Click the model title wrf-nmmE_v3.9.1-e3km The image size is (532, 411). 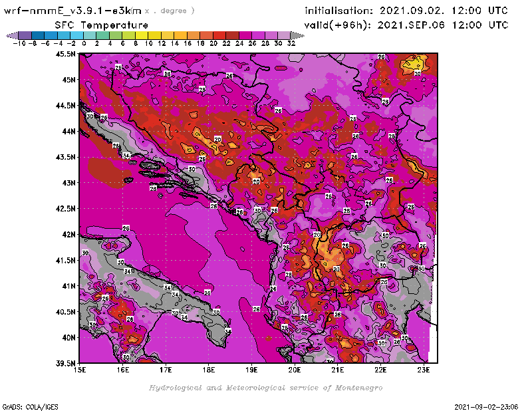click(72, 11)
